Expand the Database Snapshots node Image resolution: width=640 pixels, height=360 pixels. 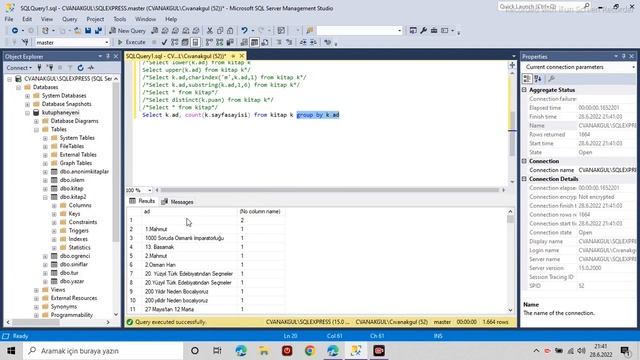click(27, 104)
